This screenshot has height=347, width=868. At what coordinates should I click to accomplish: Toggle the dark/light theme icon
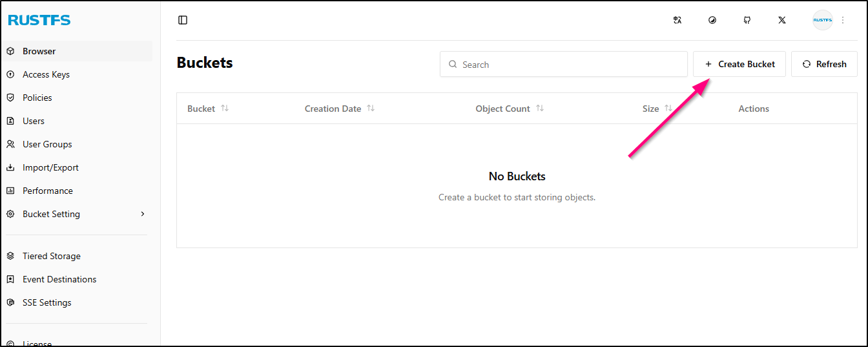(x=712, y=20)
